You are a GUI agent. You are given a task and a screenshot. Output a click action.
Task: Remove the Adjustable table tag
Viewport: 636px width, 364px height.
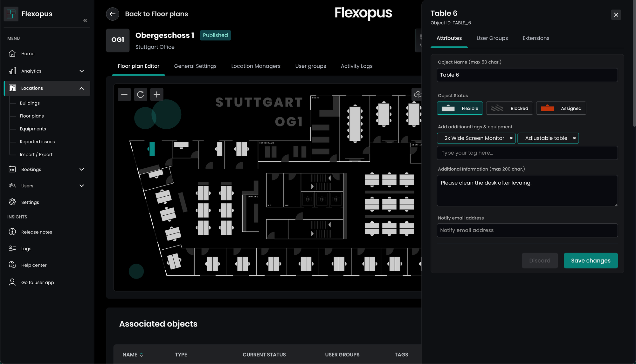click(x=574, y=138)
